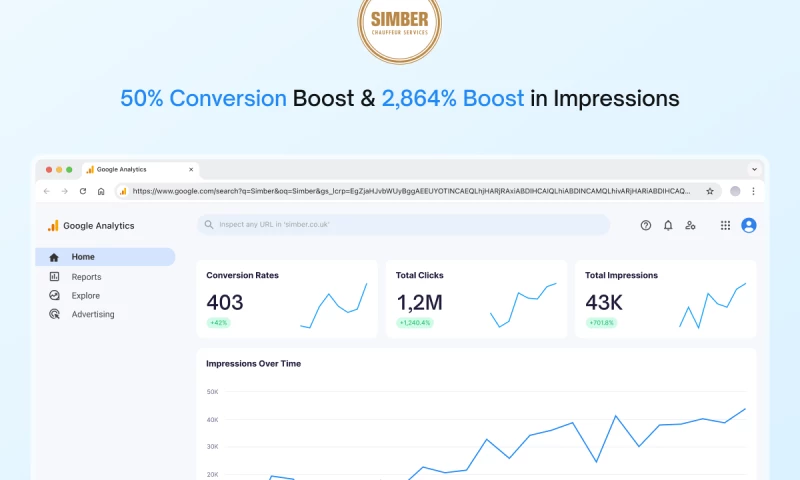
Task: Click the Explore icon in the sidebar
Action: click(54, 295)
